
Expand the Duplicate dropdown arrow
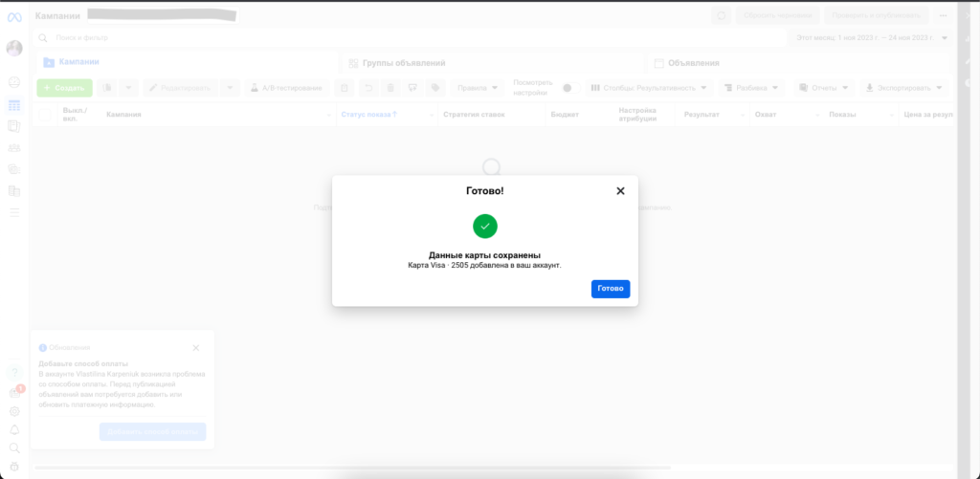point(128,88)
